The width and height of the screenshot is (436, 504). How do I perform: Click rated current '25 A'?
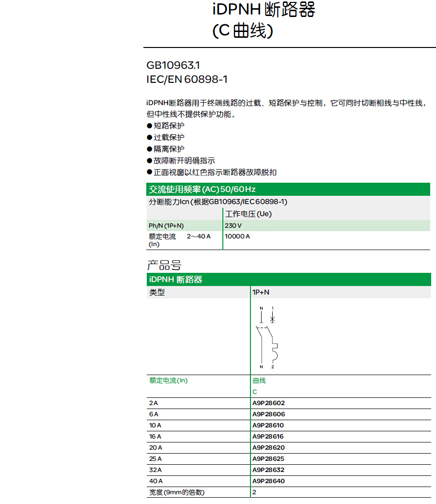[156, 458]
